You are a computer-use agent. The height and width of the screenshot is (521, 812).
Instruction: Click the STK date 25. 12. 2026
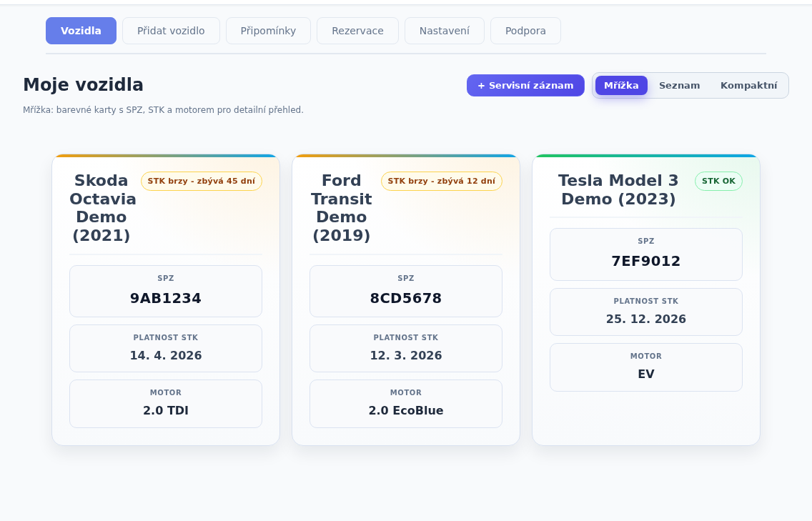coord(646,319)
